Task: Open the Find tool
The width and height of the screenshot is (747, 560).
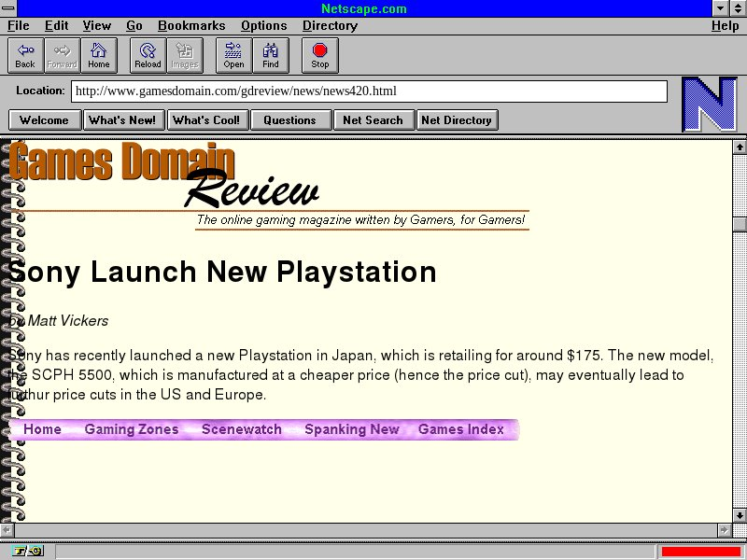Action: pos(271,55)
